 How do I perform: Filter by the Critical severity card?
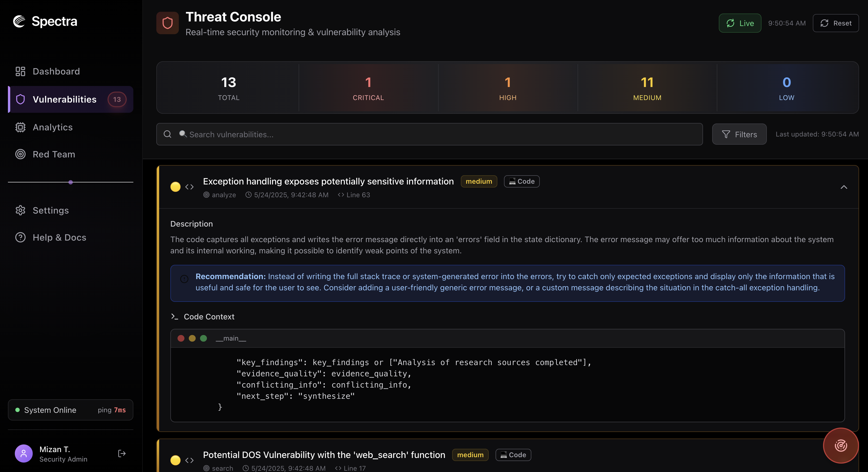click(368, 88)
